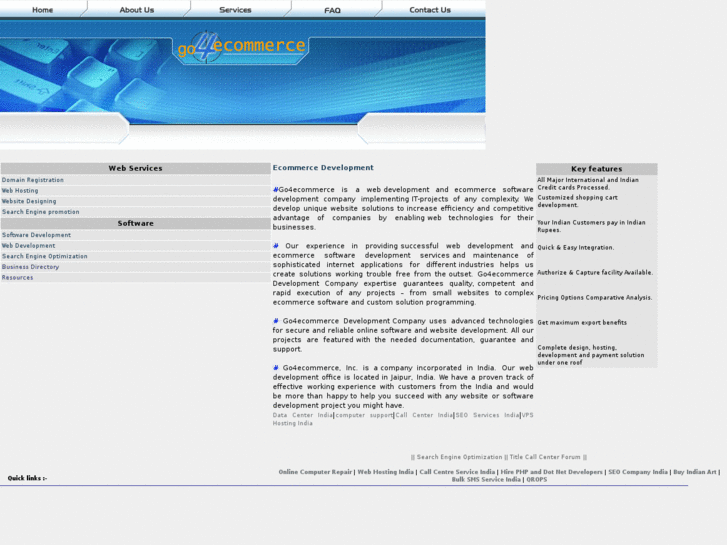Click 'Customized shopping cart development' feature
The height and width of the screenshot is (545, 727).
[x=577, y=201]
